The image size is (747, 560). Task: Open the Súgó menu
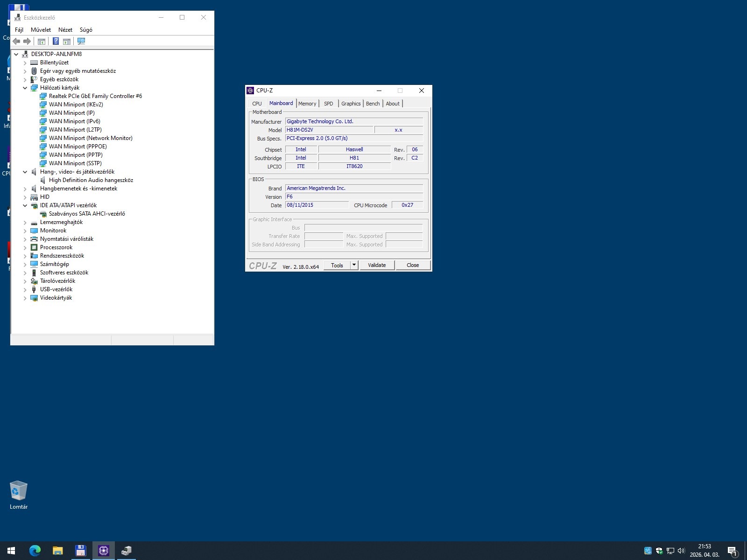coord(86,30)
